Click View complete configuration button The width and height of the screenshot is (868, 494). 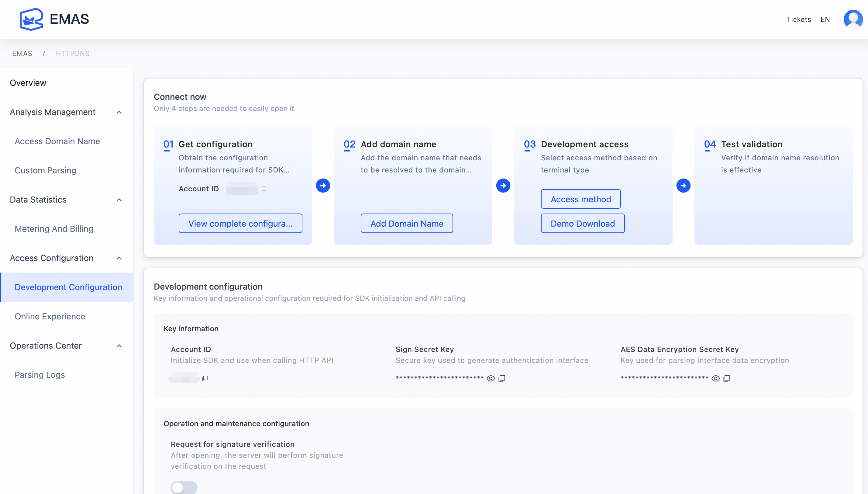(240, 223)
